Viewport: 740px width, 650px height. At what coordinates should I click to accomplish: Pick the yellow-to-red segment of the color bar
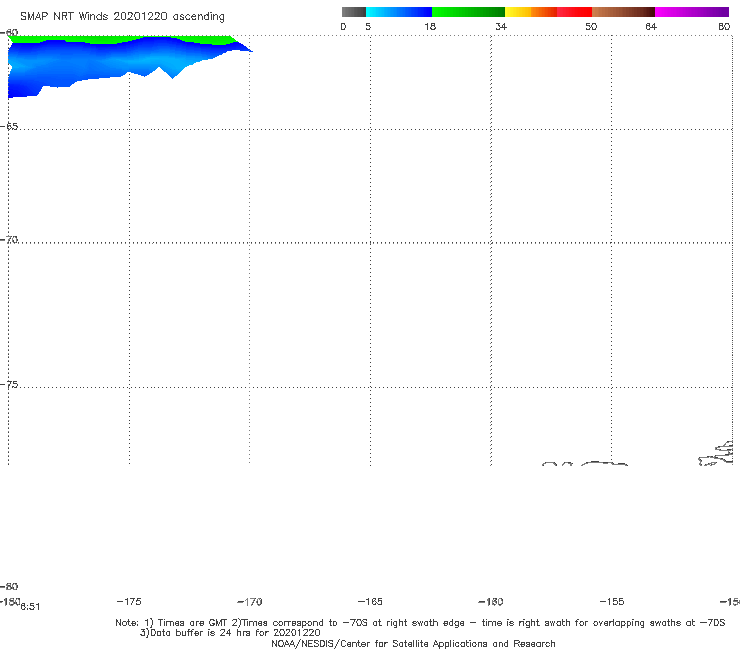[548, 12]
